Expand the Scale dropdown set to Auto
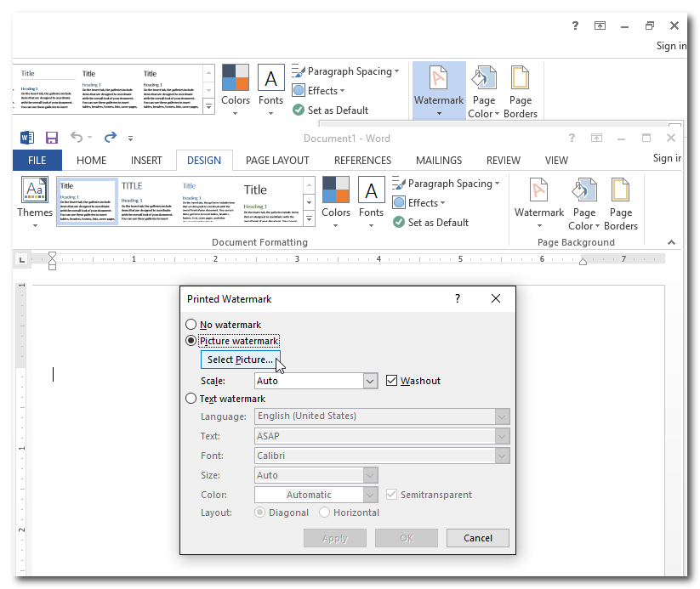This screenshot has width=700, height=589. click(370, 381)
